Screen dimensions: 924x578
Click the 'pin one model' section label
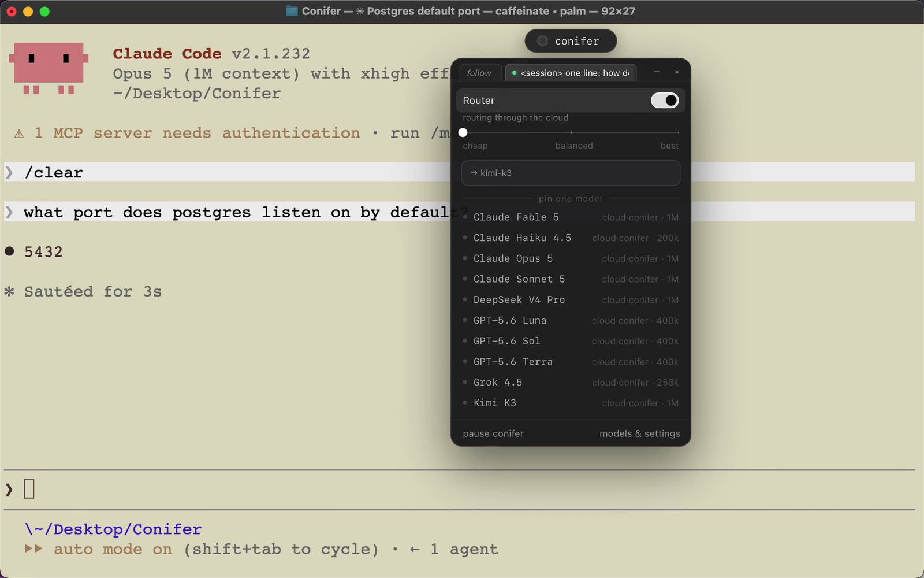pos(571,199)
